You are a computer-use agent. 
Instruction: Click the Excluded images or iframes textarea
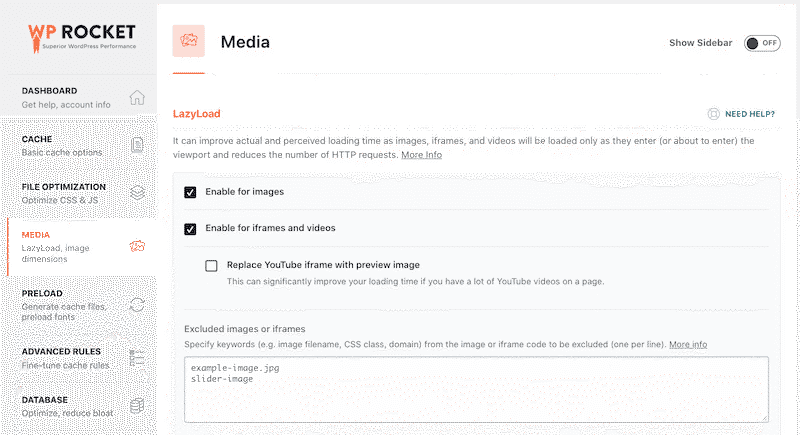pyautogui.click(x=476, y=390)
